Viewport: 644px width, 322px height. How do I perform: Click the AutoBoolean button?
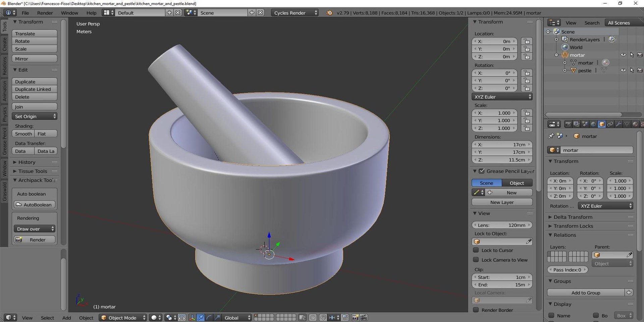click(x=35, y=205)
